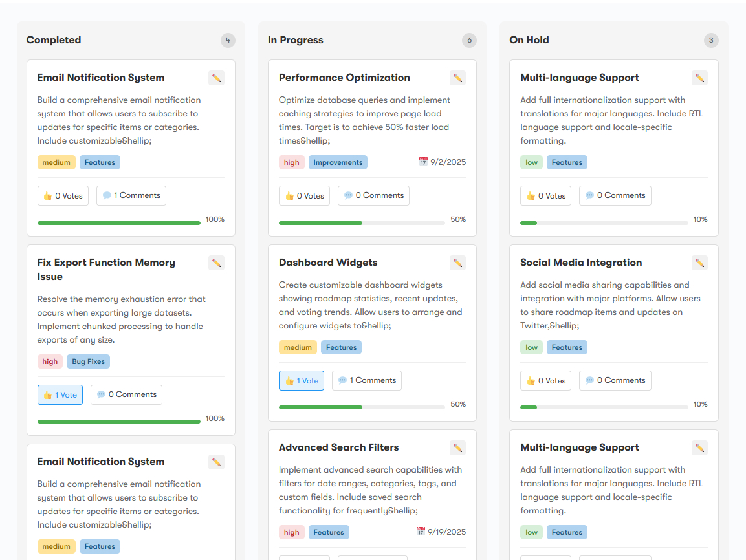The height and width of the screenshot is (560, 746).
Task: Edit the topmost Email Notification System card
Action: 216,78
